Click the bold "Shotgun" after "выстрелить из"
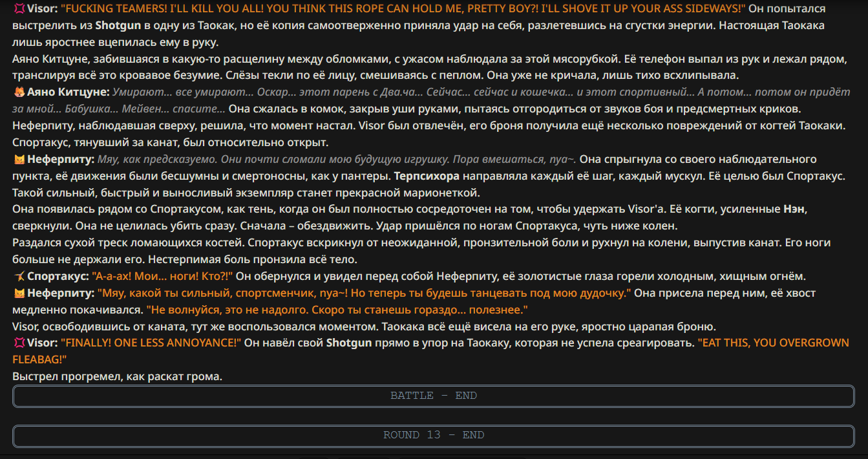Image resolution: width=868 pixels, height=459 pixels. tap(118, 27)
